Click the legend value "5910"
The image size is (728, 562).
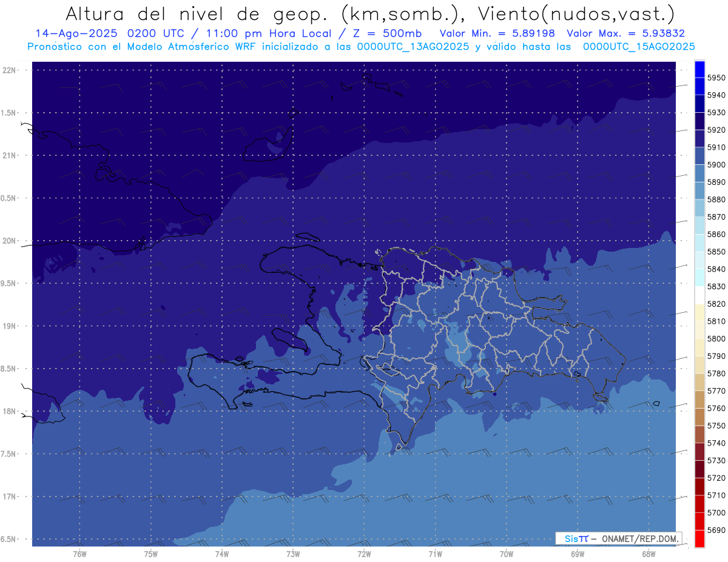[x=716, y=147]
